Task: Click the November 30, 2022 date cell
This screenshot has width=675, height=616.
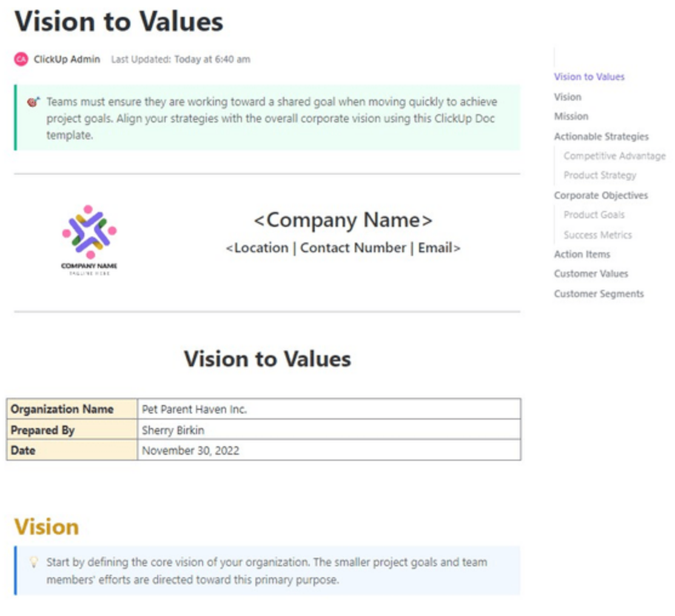Action: tap(329, 450)
